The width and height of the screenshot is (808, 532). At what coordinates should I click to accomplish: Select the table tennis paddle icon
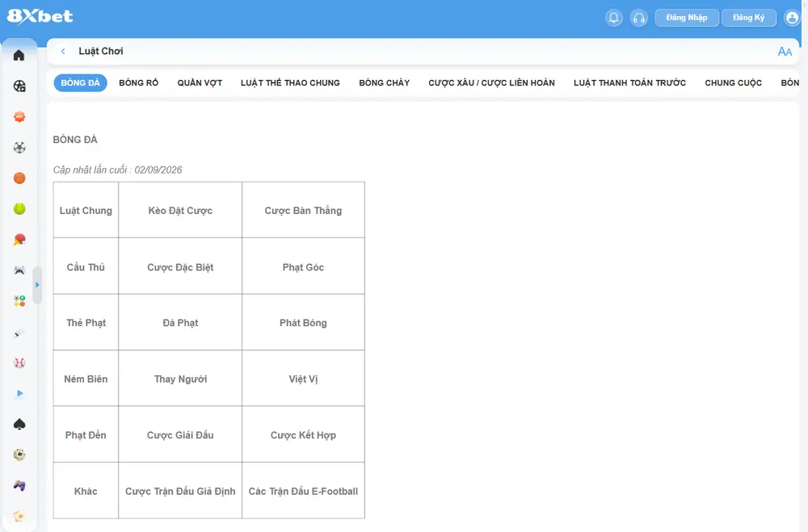[x=19, y=240]
